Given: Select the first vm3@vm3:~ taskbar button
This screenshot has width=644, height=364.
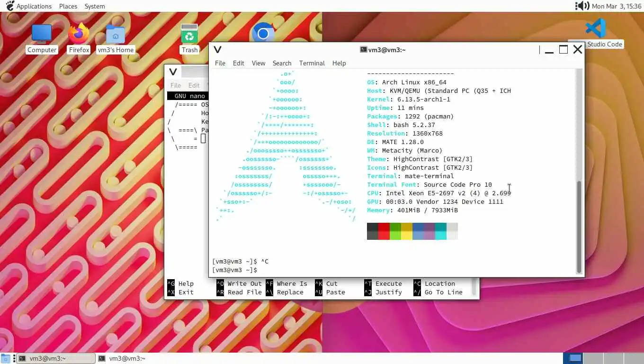Looking at the screenshot, I should (56, 358).
